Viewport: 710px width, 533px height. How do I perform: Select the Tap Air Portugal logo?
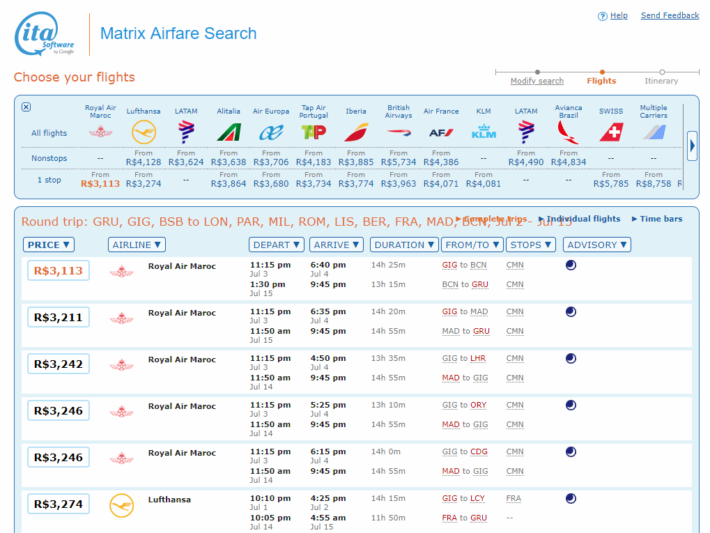313,132
